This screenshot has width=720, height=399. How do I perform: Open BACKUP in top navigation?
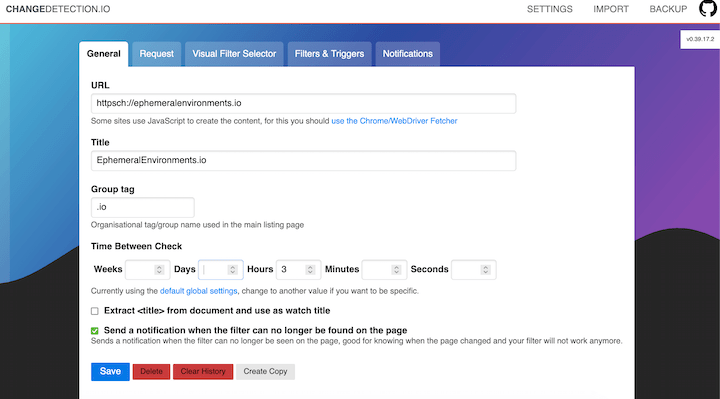668,9
